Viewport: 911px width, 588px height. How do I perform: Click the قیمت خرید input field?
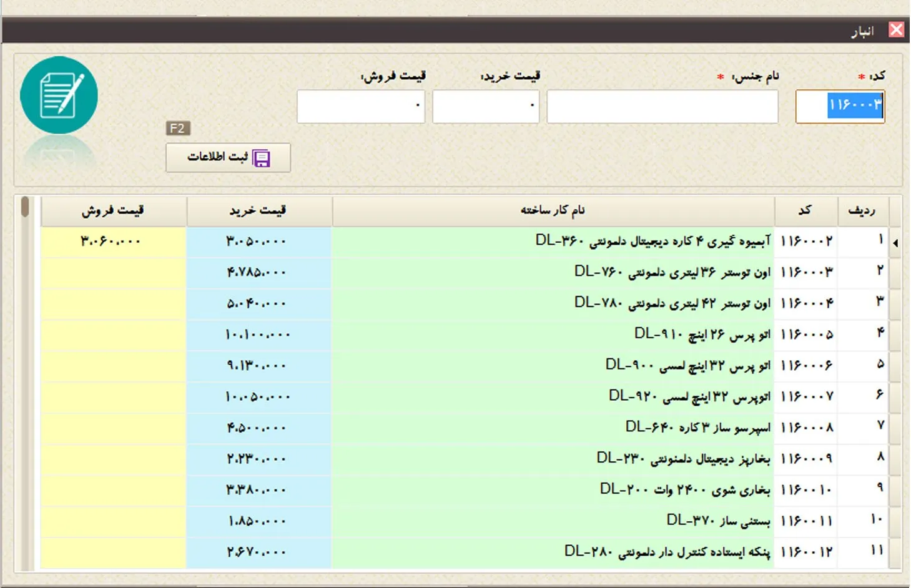click(486, 106)
